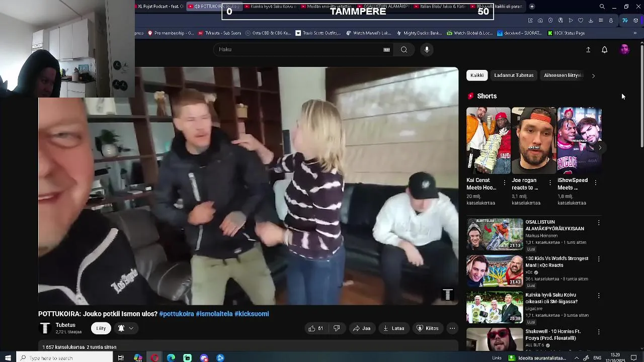Open a new browser tab with plus button
Image resolution: width=644 pixels, height=362 pixels.
(532, 7)
